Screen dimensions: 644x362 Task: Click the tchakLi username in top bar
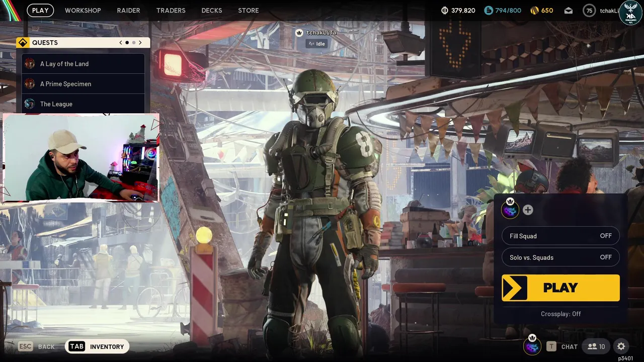609,11
